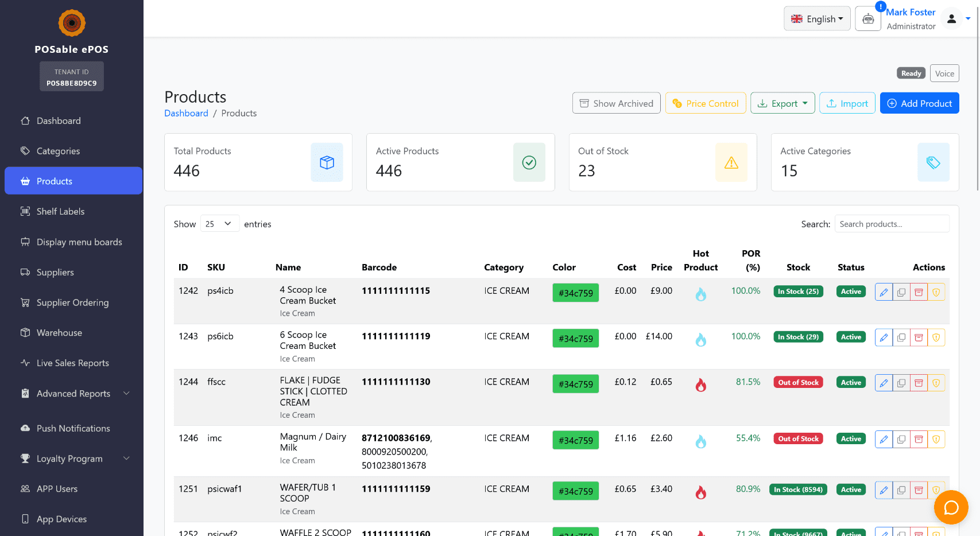Open Shelf Labels in the sidebar

pos(60,212)
